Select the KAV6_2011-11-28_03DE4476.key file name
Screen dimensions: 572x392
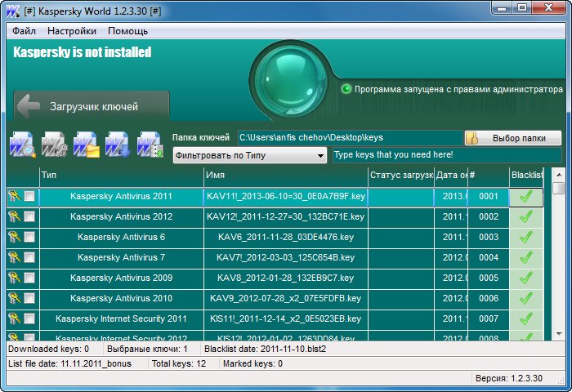click(x=286, y=237)
